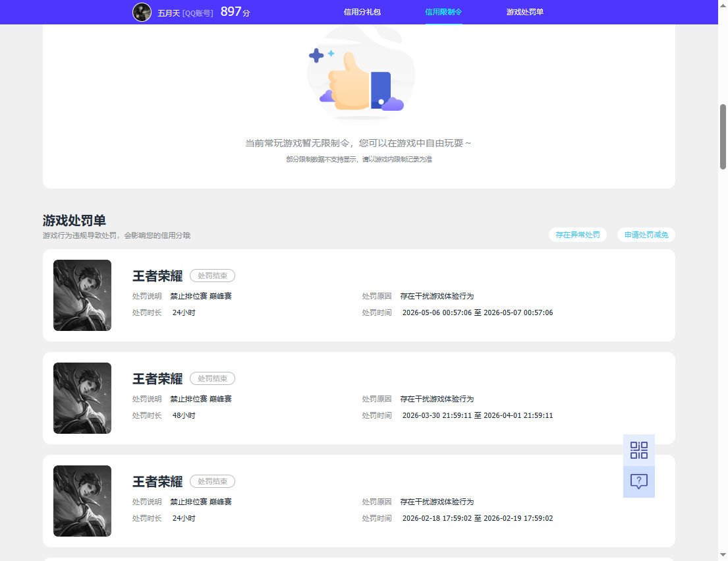Open game thumbnail for the 2026-03-30 penalty
The image size is (728, 561).
coord(82,398)
